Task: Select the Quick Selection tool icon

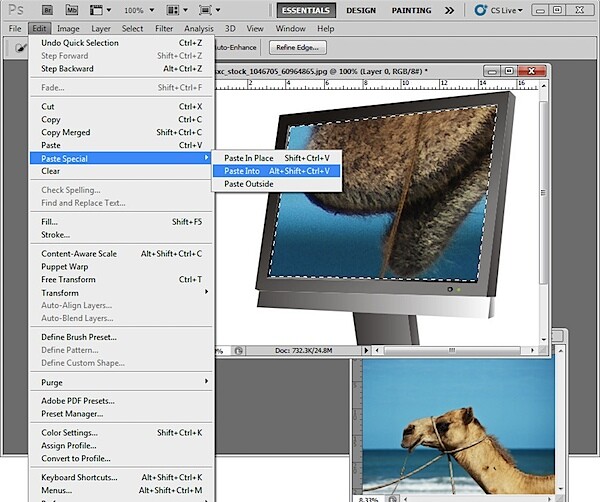Action: coord(21,48)
